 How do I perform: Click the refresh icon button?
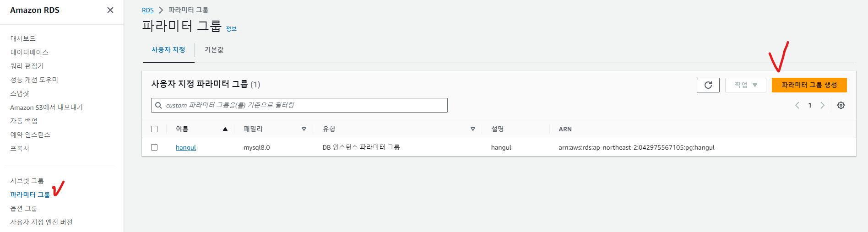click(708, 85)
